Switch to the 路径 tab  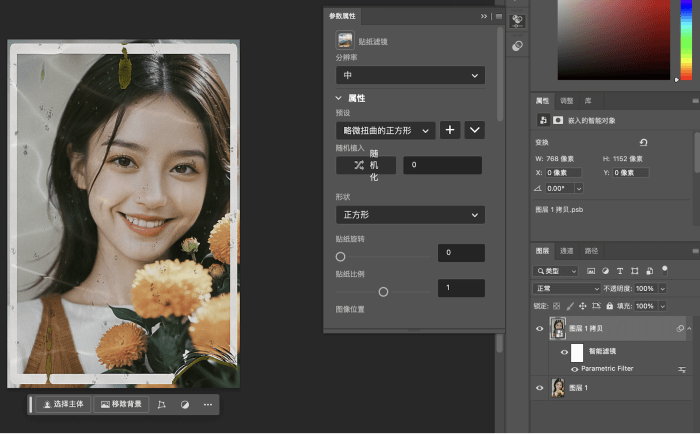coord(591,251)
